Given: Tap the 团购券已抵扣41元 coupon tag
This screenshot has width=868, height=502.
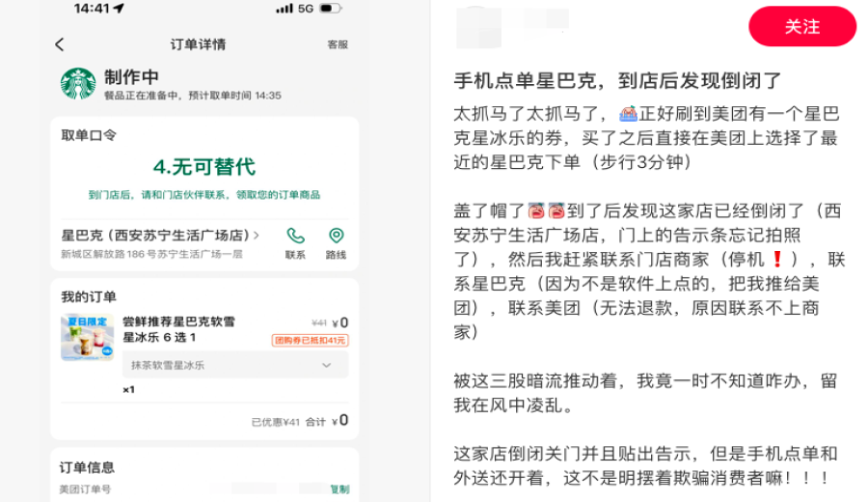Looking at the screenshot, I should pyautogui.click(x=310, y=340).
